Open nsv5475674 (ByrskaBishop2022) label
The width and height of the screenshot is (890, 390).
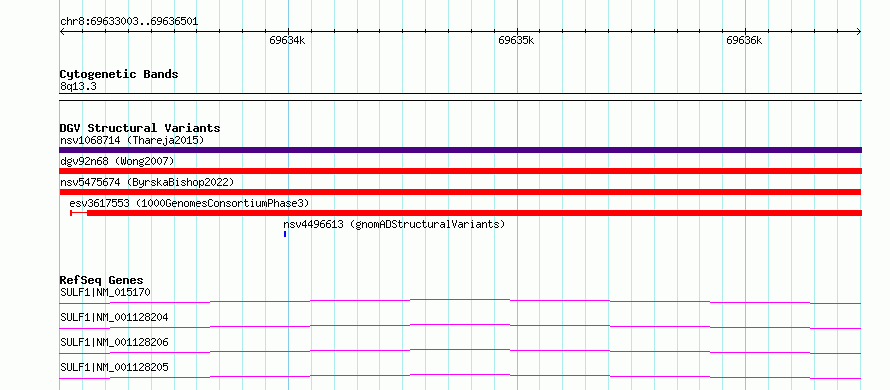[147, 182]
